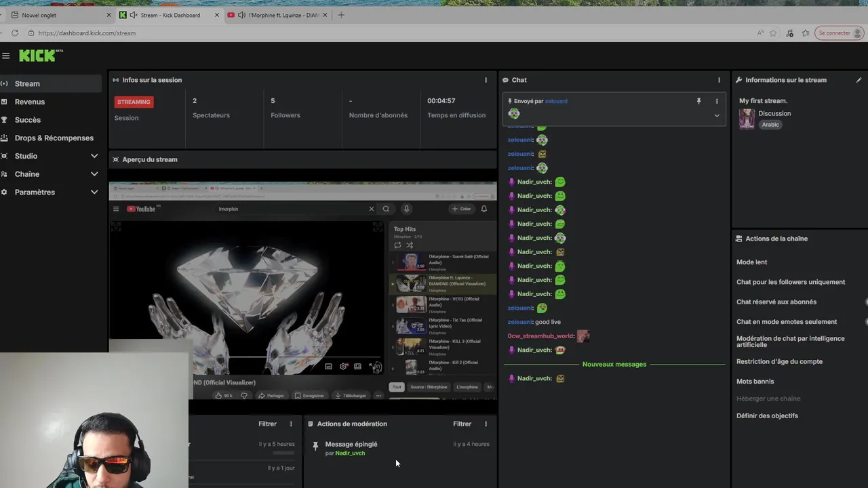Click the YouTube notifications bell in preview
The height and width of the screenshot is (488, 868).
(484, 209)
